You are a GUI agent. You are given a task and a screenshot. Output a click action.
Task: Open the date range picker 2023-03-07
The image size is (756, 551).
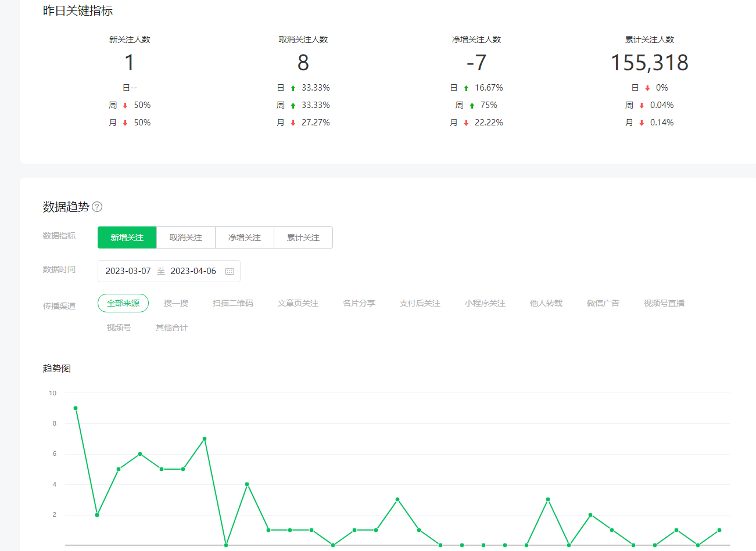pyautogui.click(x=128, y=271)
